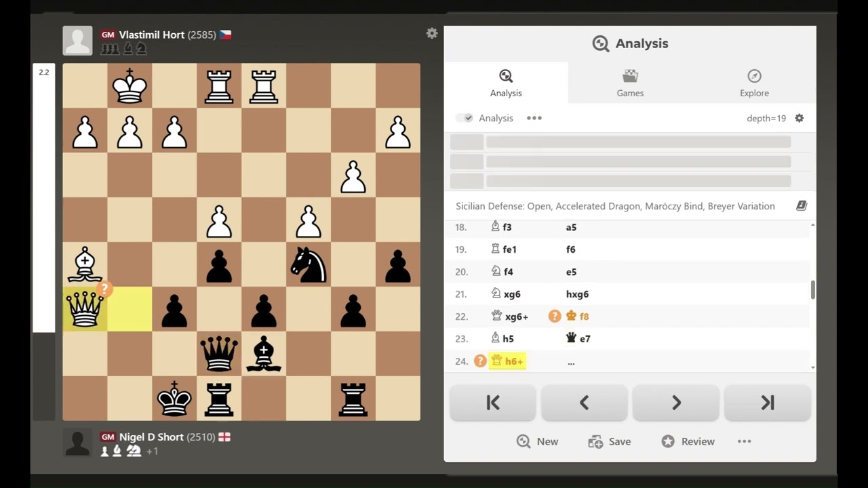Select the black knight on the board
The width and height of the screenshot is (868, 488).
[x=309, y=264]
